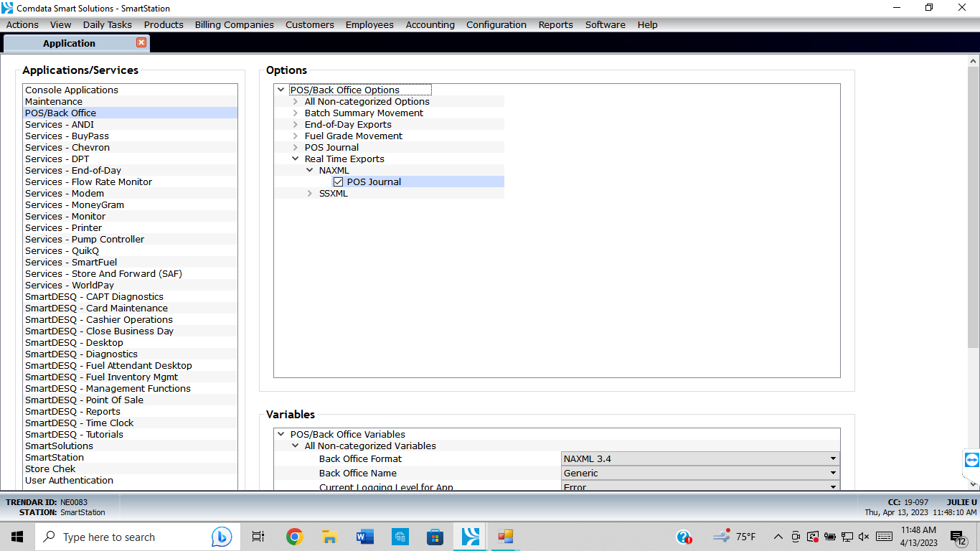Open File Explorer from the taskbar

click(329, 537)
